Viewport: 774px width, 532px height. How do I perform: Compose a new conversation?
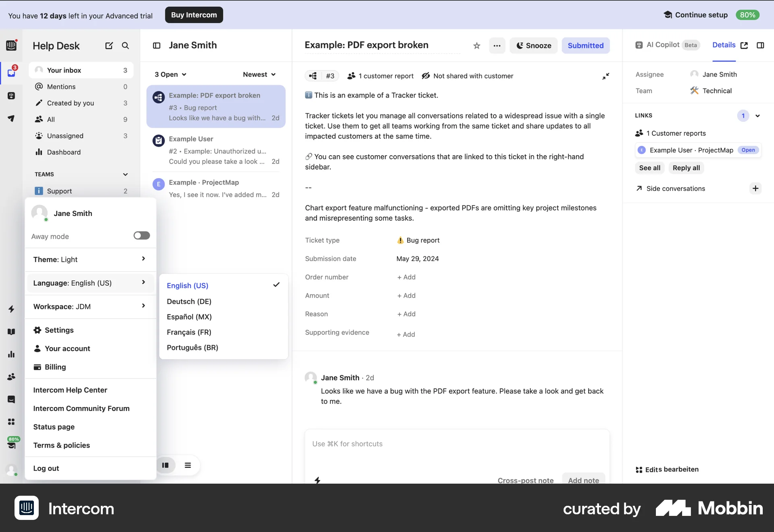point(108,46)
